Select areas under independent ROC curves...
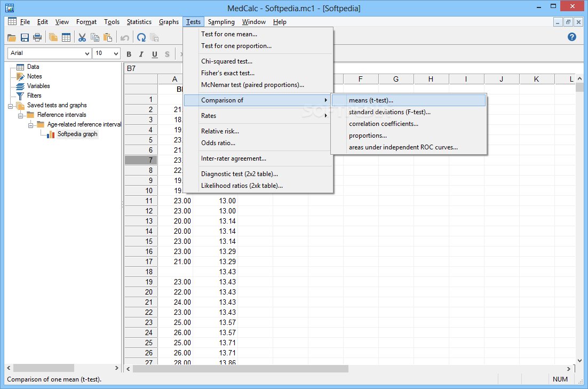This screenshot has height=389, width=588. point(409,147)
